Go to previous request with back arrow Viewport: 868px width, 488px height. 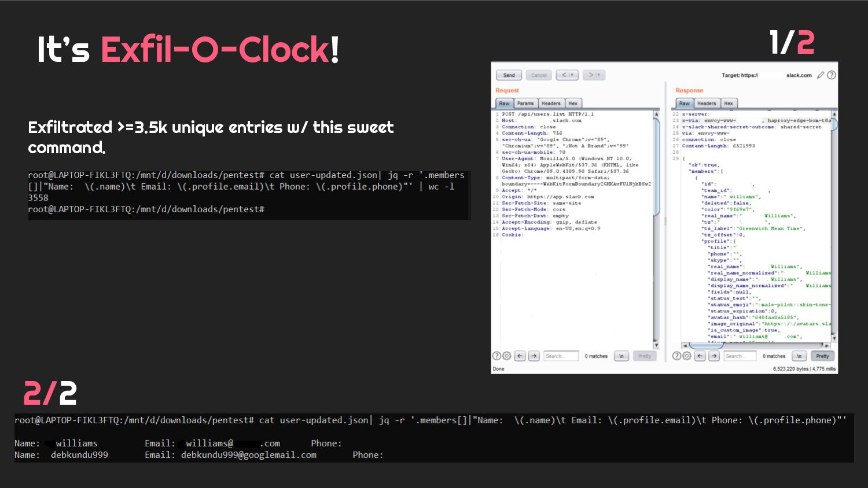tap(564, 75)
